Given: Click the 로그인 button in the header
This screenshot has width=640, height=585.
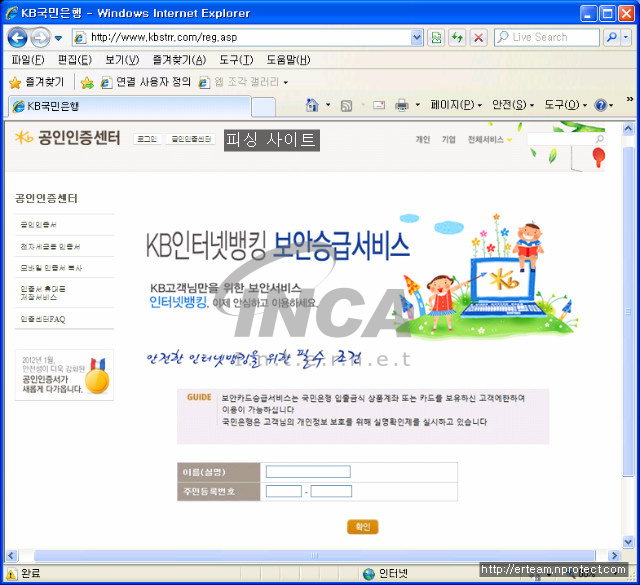Looking at the screenshot, I should pyautogui.click(x=147, y=139).
